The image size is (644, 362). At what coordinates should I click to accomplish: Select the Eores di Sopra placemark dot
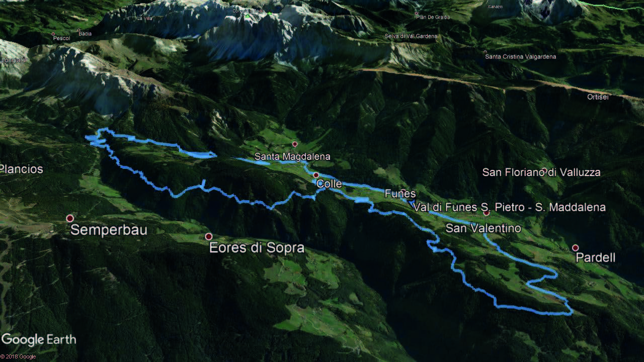208,236
